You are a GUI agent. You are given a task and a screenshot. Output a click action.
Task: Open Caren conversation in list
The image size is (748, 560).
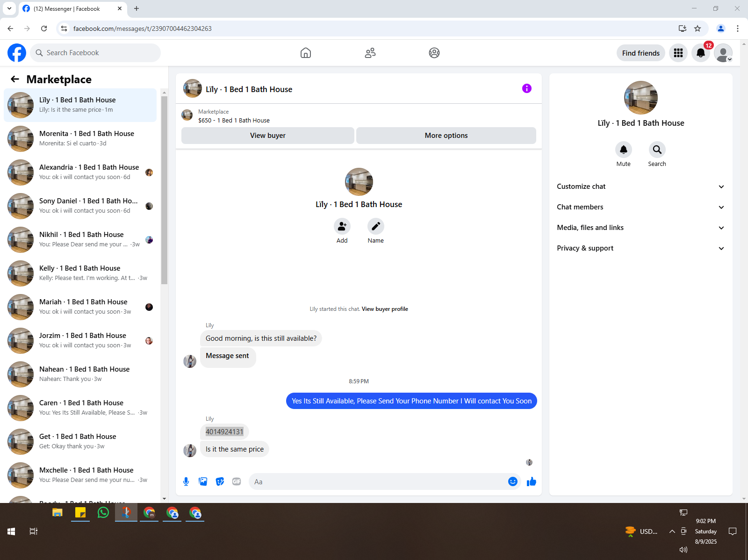[x=80, y=408]
